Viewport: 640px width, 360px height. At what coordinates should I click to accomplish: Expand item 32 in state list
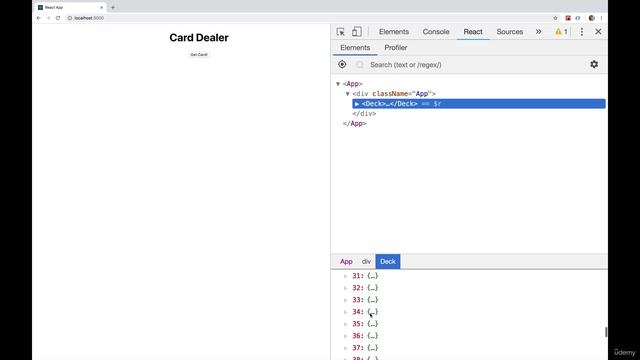pos(346,288)
